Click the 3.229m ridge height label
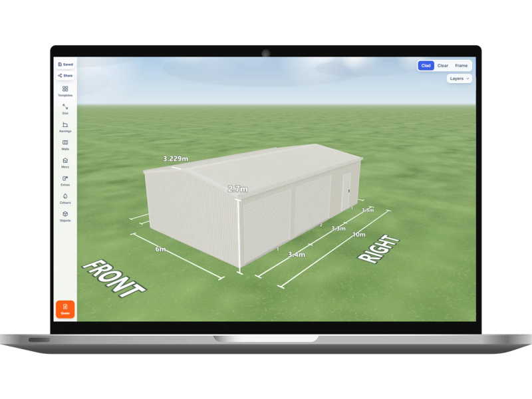 tap(176, 158)
